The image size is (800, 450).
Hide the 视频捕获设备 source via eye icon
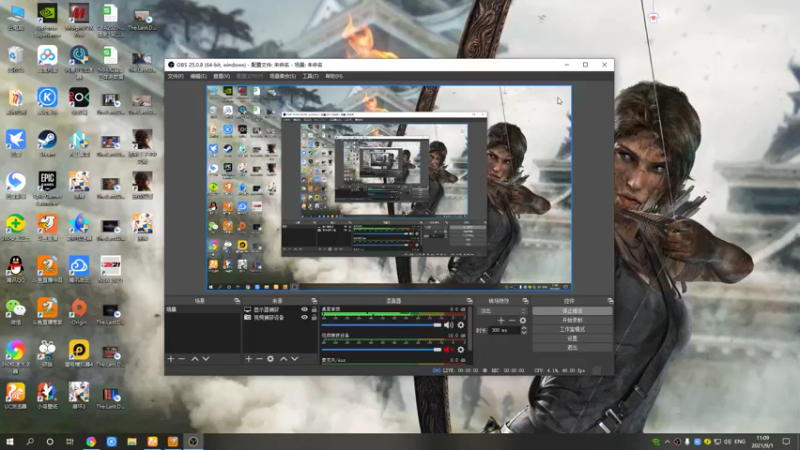[305, 317]
